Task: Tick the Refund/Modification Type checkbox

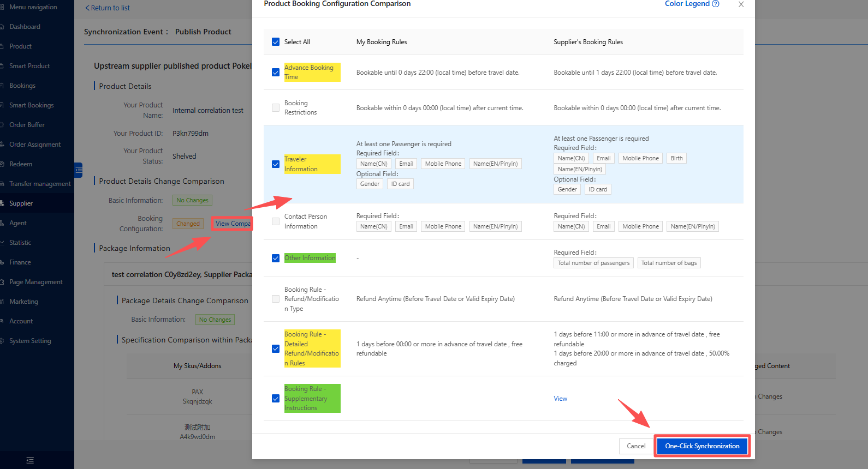Action: coord(276,299)
